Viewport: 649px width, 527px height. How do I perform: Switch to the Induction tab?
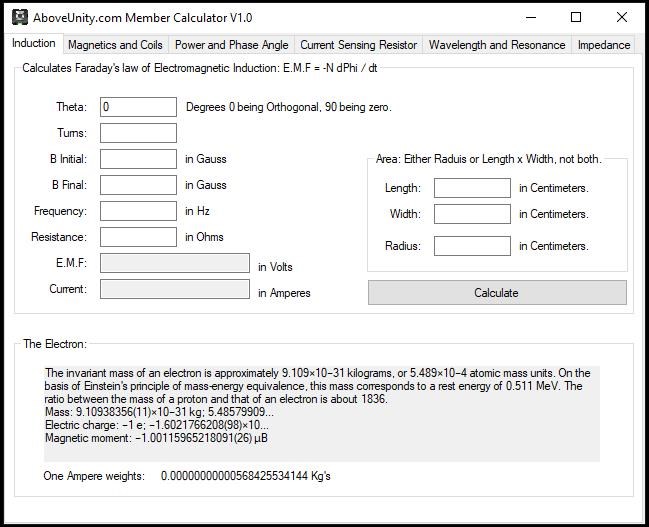tap(34, 43)
